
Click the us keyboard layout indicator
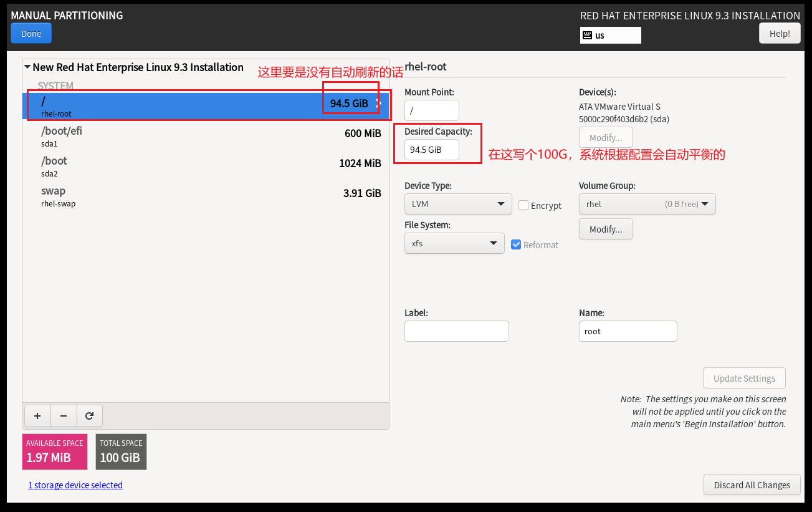click(x=610, y=36)
